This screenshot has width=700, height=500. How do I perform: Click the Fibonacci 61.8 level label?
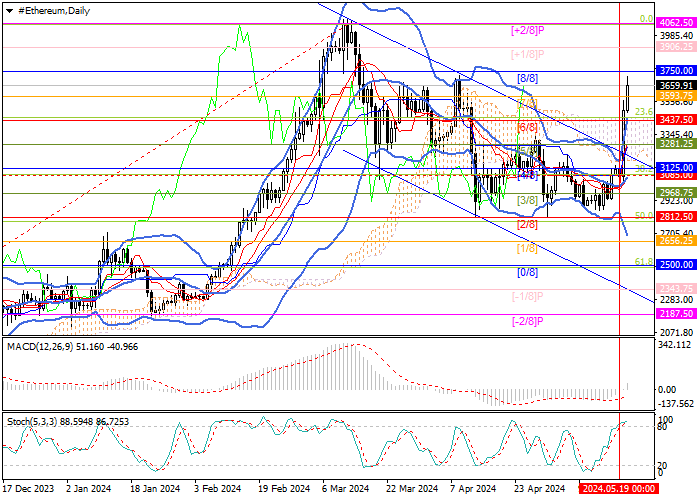click(x=644, y=262)
